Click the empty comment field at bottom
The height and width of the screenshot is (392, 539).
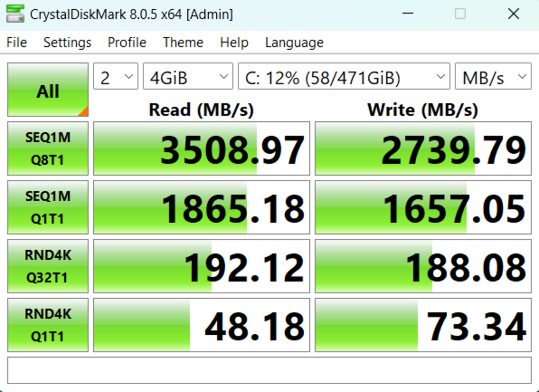tap(269, 370)
